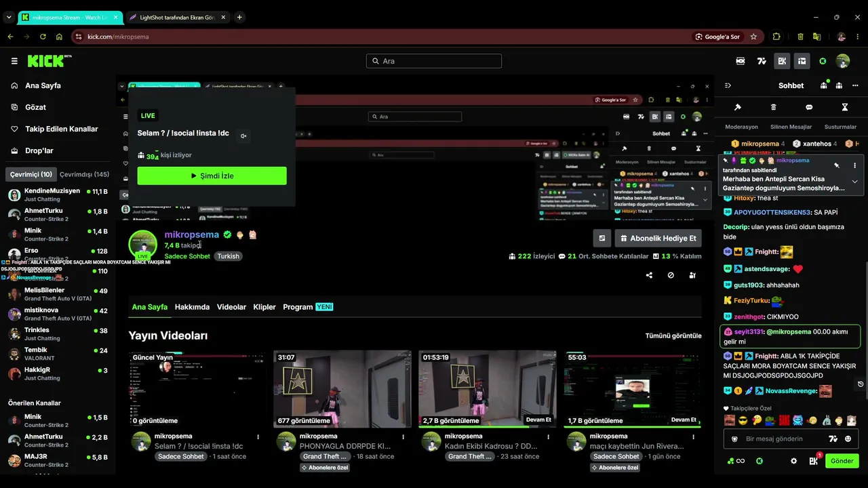The height and width of the screenshot is (488, 868).
Task: Open the Klipler tab
Action: tap(264, 307)
